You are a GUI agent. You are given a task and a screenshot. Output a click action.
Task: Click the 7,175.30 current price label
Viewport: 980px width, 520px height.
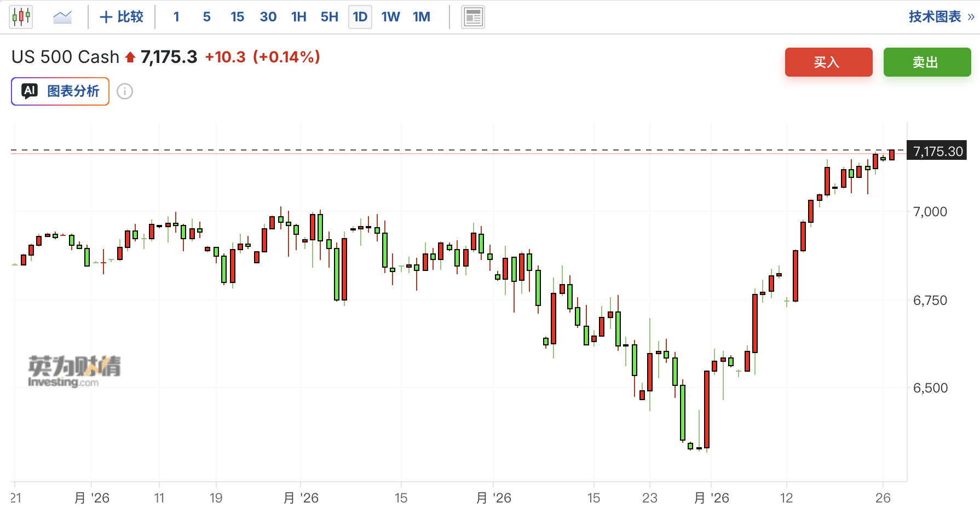(937, 151)
